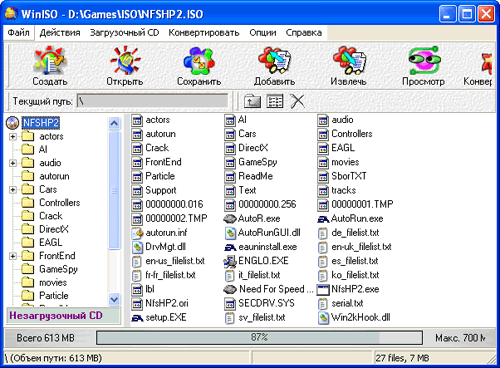Select Particle folder in tree

coord(54,296)
